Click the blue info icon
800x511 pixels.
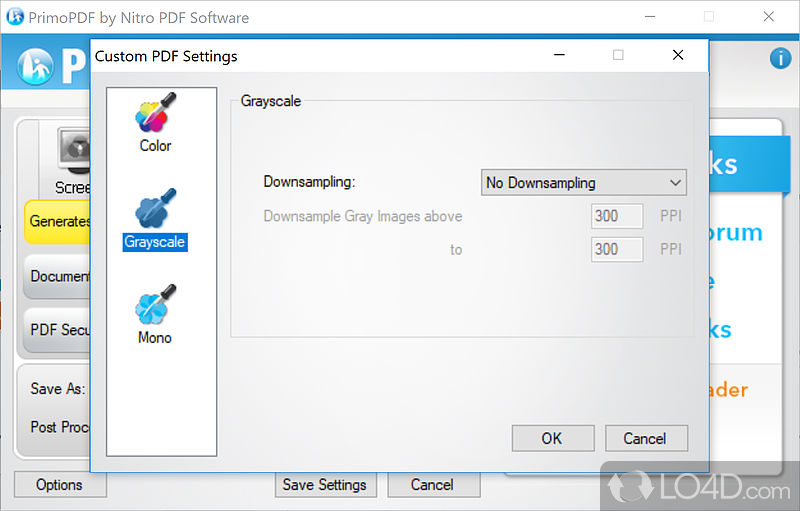pos(781,58)
